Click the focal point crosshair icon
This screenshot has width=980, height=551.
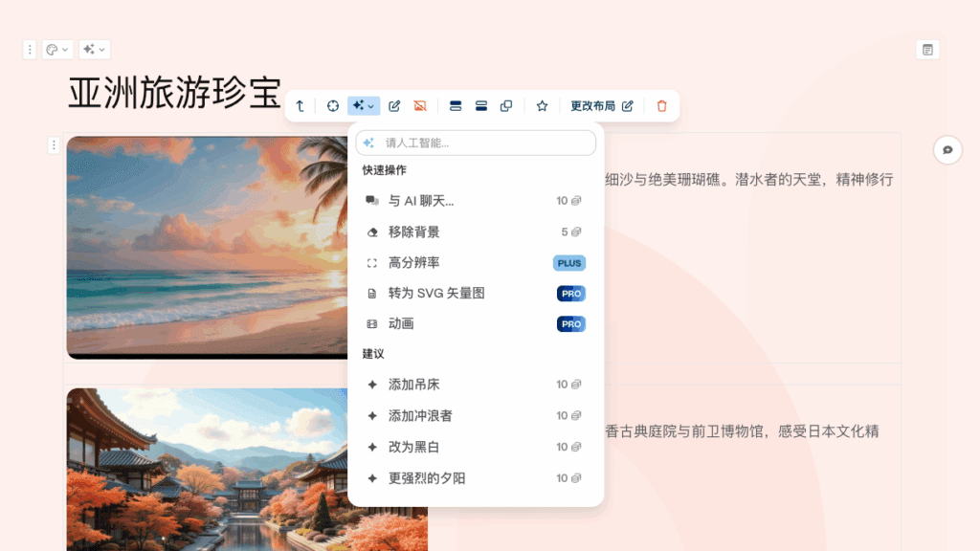coord(332,106)
